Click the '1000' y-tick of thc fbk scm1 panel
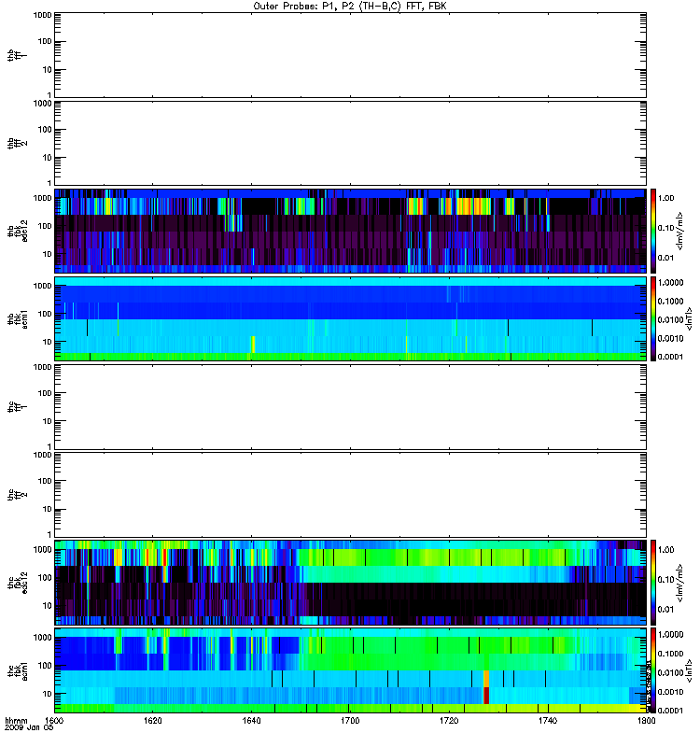Image resolution: width=700 pixels, height=747 pixels. coord(42,638)
